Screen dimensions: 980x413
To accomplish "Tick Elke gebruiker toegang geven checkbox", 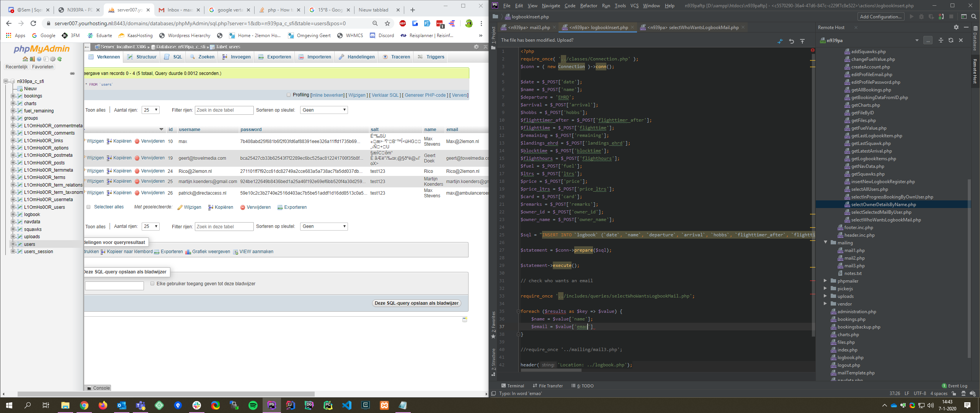I will [152, 283].
